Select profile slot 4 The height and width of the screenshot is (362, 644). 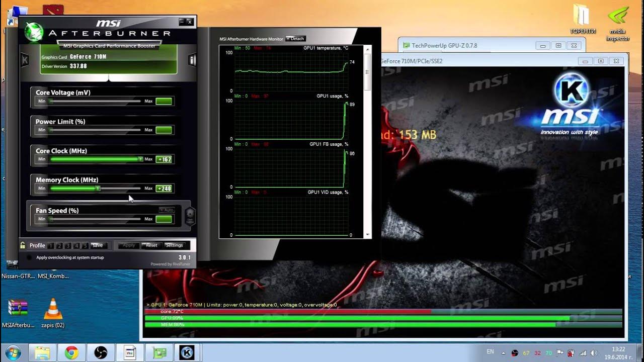(x=76, y=245)
